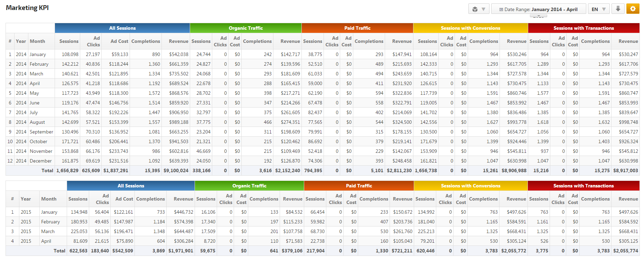Image resolution: width=644 pixels, height=259 pixels.
Task: Click the download arrow icon
Action: click(x=618, y=9)
